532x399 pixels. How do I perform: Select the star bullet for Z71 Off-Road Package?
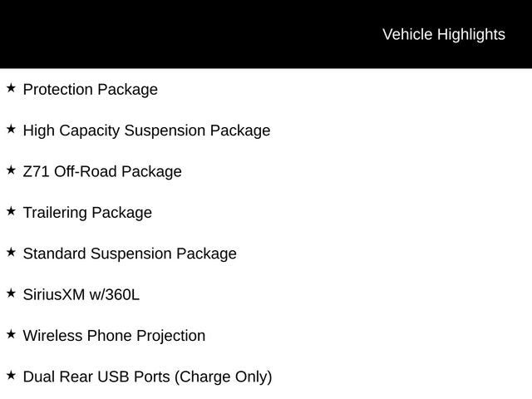click(11, 170)
